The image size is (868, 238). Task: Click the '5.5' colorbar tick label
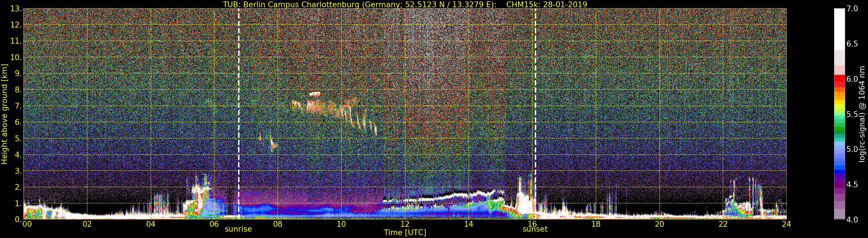pos(852,114)
